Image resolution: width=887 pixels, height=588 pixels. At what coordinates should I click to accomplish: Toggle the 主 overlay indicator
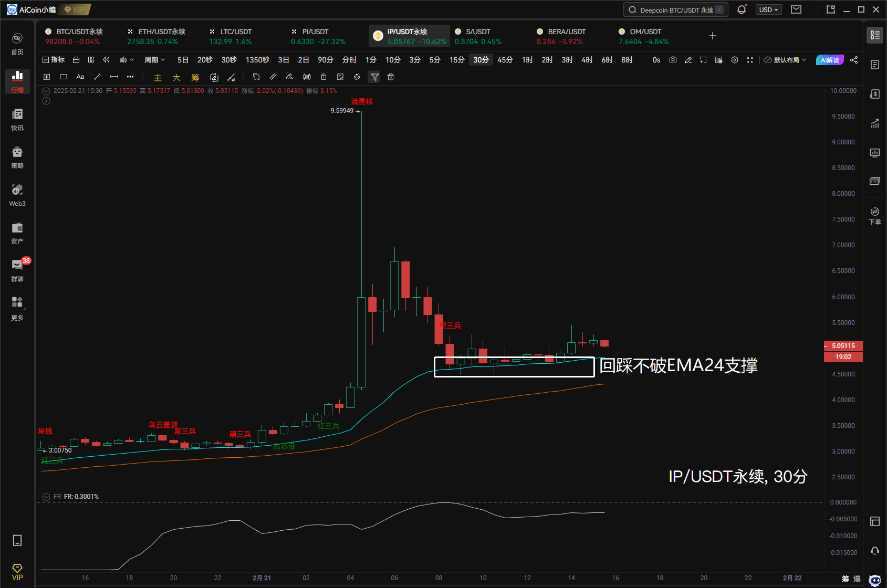(x=158, y=77)
